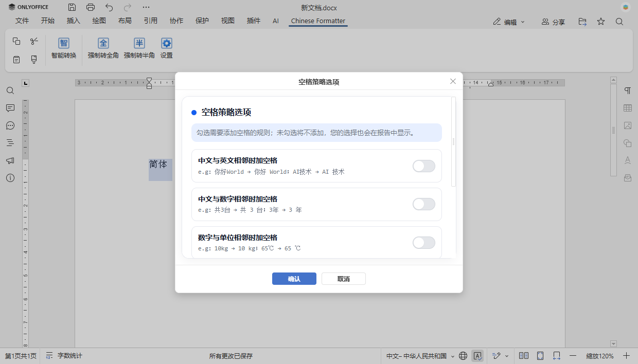Click 强制转全角 ribbon button
This screenshot has height=364, width=638.
point(103,48)
